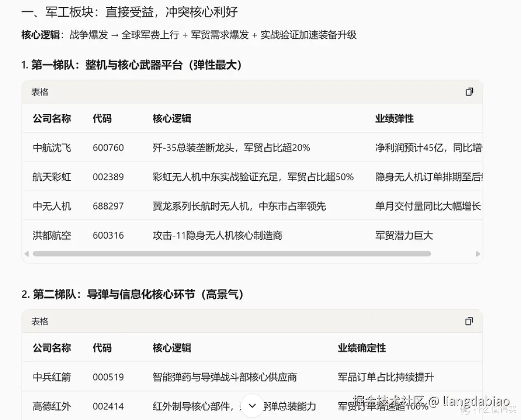
Task: Expand hidden content via the chevron button
Action: click(x=252, y=406)
